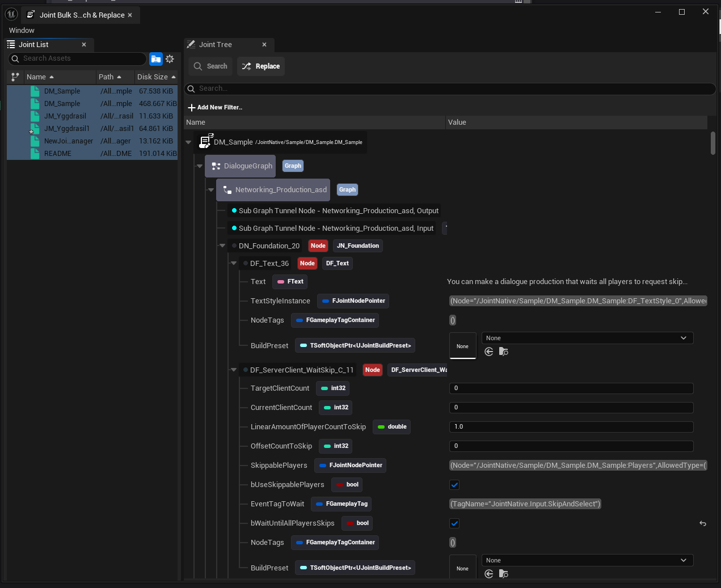This screenshot has height=588, width=721.
Task: Uncheck the bUseSkippablePlayers checkbox
Action: tap(454, 485)
